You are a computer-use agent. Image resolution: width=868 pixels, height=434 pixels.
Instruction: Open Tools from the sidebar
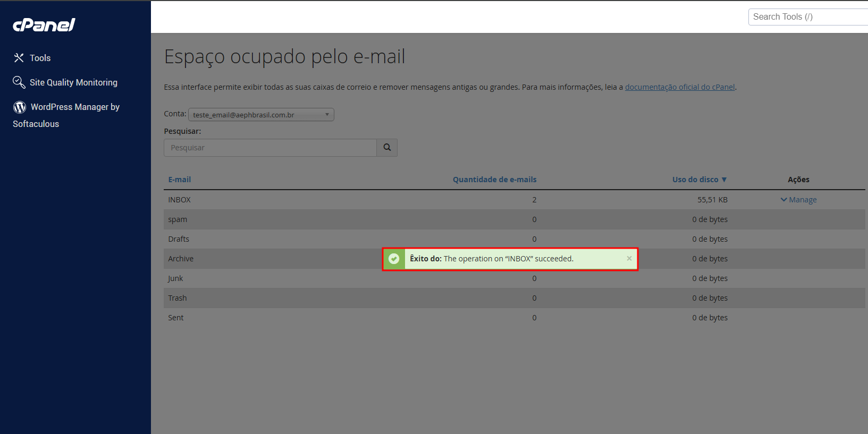[32, 58]
